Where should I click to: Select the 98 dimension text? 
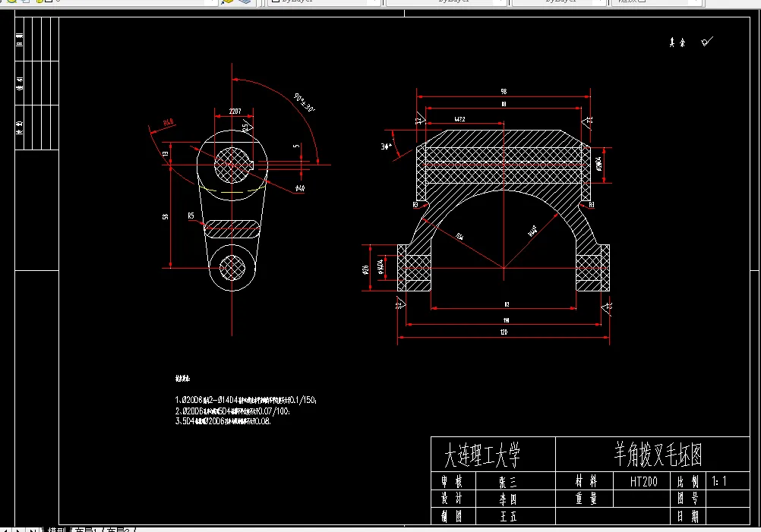click(x=504, y=91)
